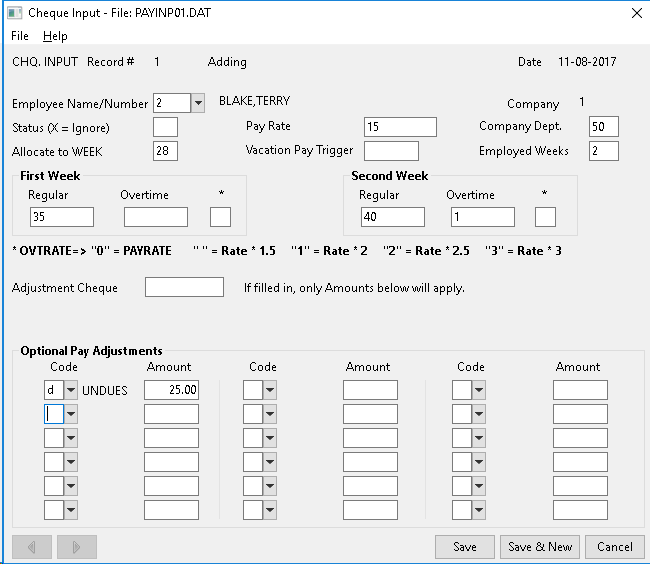Open the third row code dropdown in first column

pyautogui.click(x=71, y=438)
